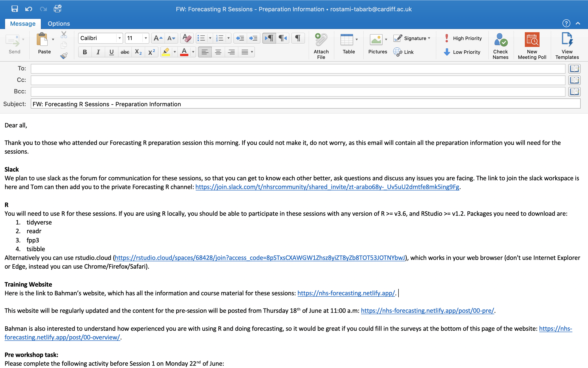Collapse the ribbon with chevron
Viewport: 588px width, 368px height.
pyautogui.click(x=578, y=23)
